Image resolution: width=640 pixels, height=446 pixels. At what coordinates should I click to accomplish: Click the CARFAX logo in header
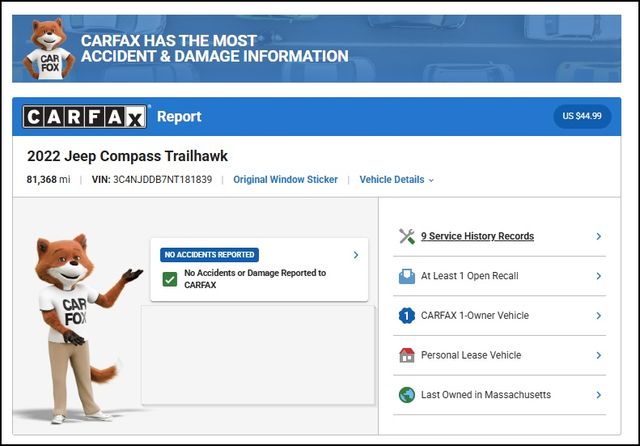[x=85, y=117]
